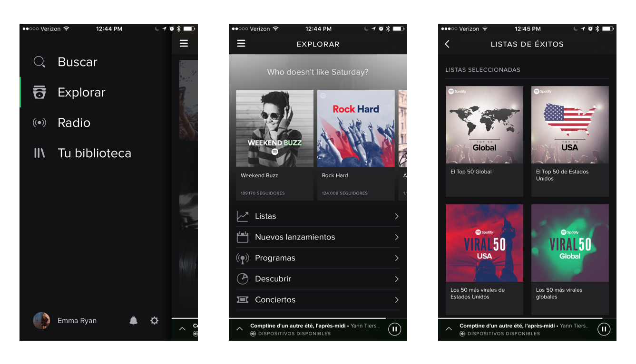Open Tu biblioteca in the side menu

tap(94, 153)
